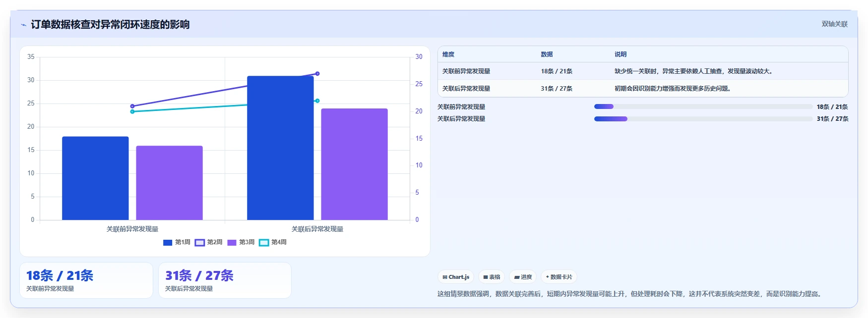Image resolution: width=868 pixels, height=318 pixels.
Task: Click the dark blue bar for 关联前异常发现量
Action: click(95, 178)
